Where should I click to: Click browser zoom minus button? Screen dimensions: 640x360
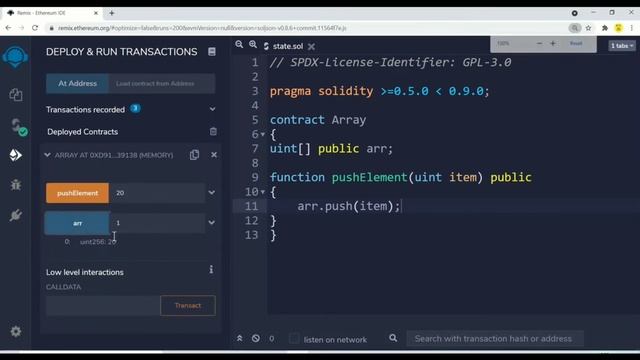point(539,43)
